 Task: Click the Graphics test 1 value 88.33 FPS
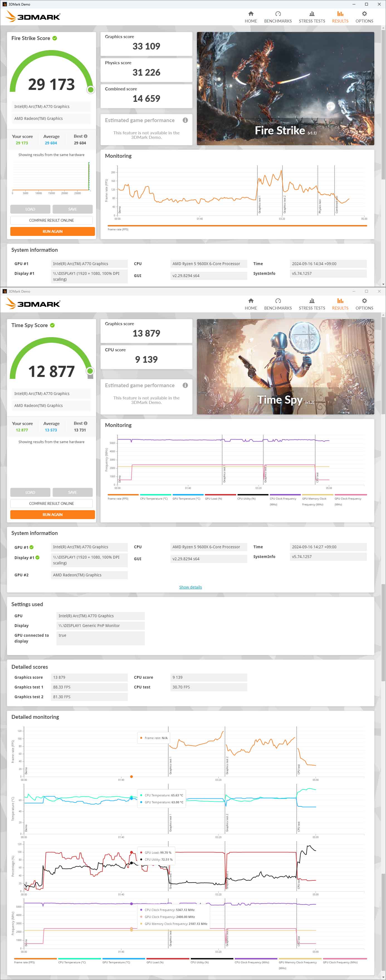89,687
